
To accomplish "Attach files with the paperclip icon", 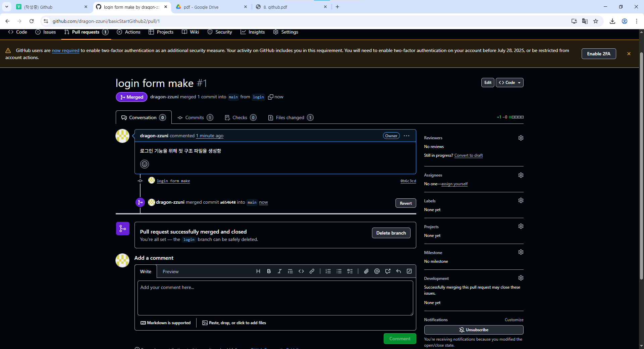I will pyautogui.click(x=366, y=271).
